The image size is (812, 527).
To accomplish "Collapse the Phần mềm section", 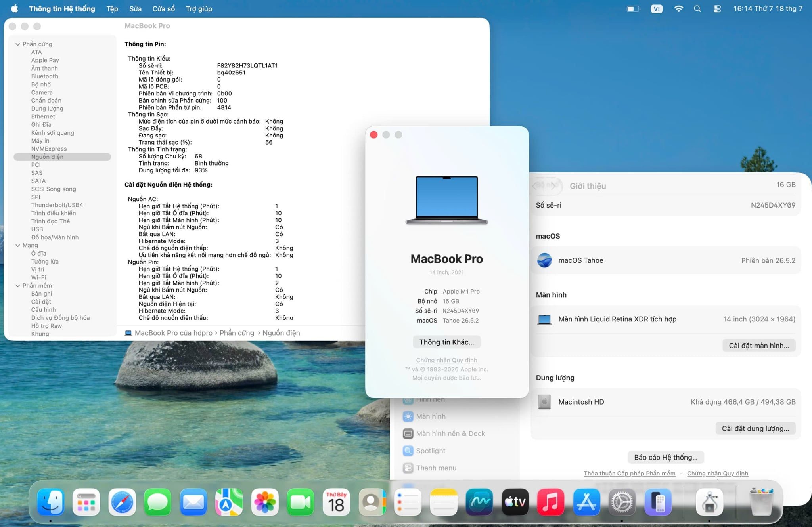I will coord(18,286).
